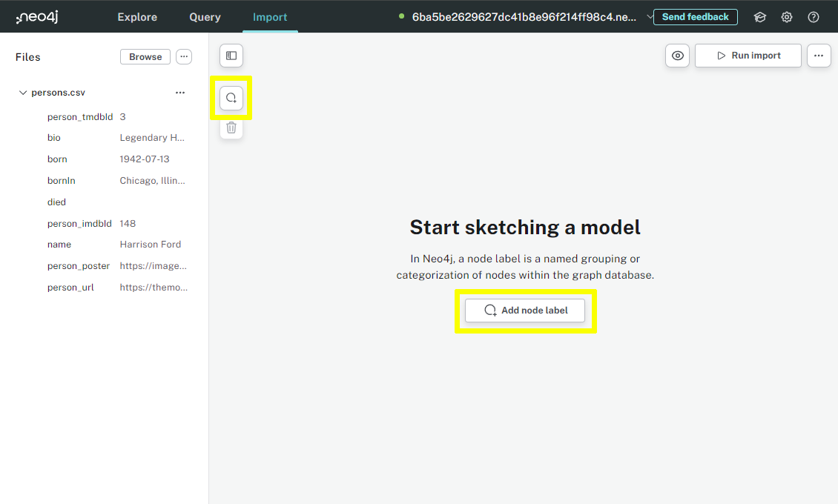Open the persons.csv options menu

click(x=180, y=92)
